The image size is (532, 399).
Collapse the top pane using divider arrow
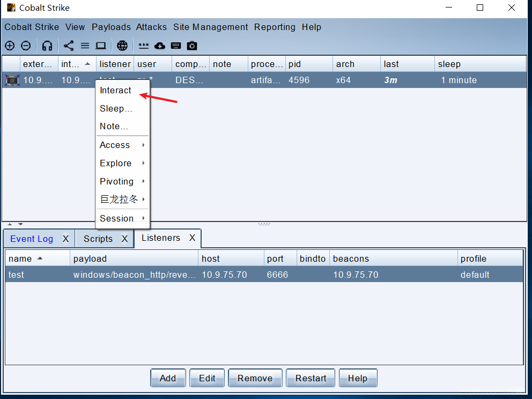click(x=10, y=224)
